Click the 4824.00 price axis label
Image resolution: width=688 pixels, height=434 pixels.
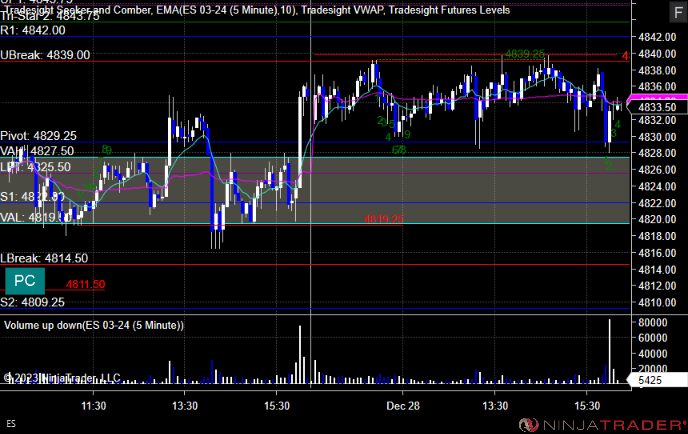point(657,187)
